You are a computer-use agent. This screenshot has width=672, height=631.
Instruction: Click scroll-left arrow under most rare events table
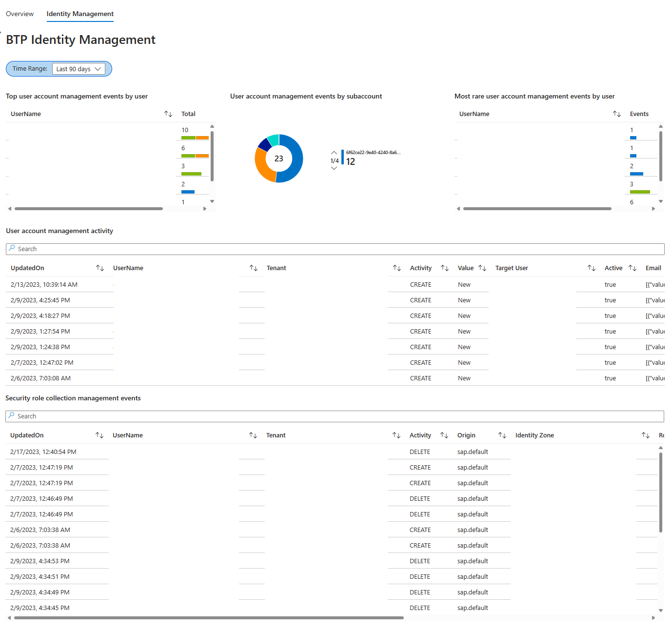click(x=458, y=209)
